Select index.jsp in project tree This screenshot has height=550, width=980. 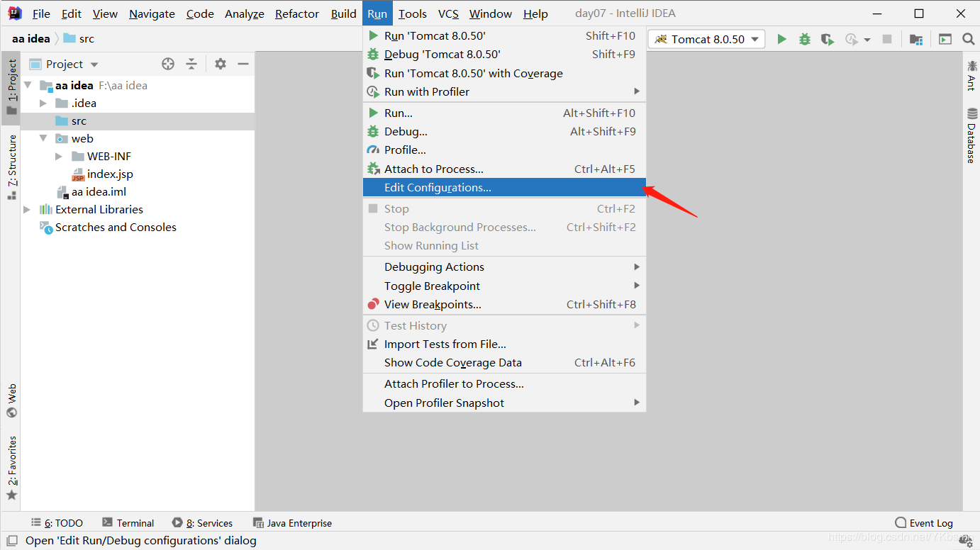[102, 174]
